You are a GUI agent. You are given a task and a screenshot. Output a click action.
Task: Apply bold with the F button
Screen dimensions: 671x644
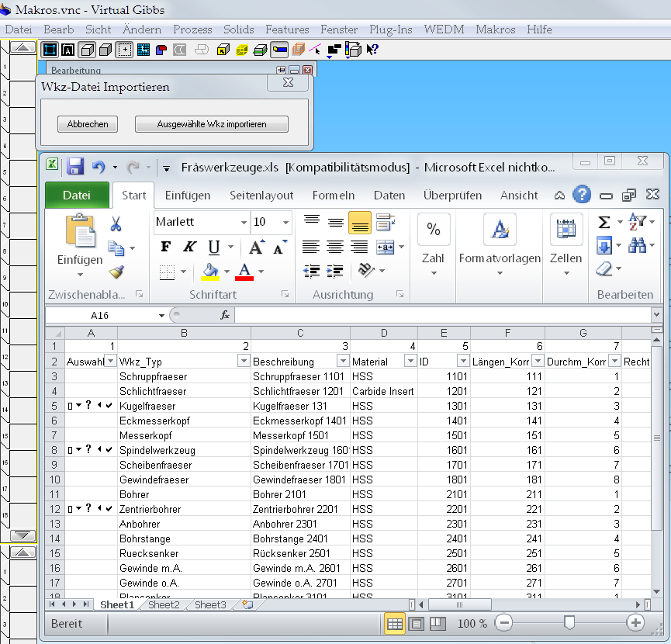pyautogui.click(x=166, y=247)
